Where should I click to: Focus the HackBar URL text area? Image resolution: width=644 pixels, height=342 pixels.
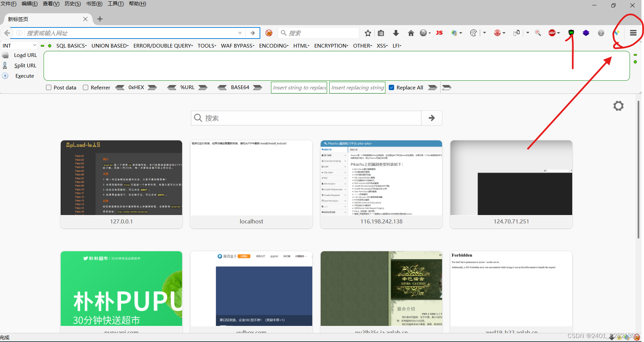coord(337,66)
